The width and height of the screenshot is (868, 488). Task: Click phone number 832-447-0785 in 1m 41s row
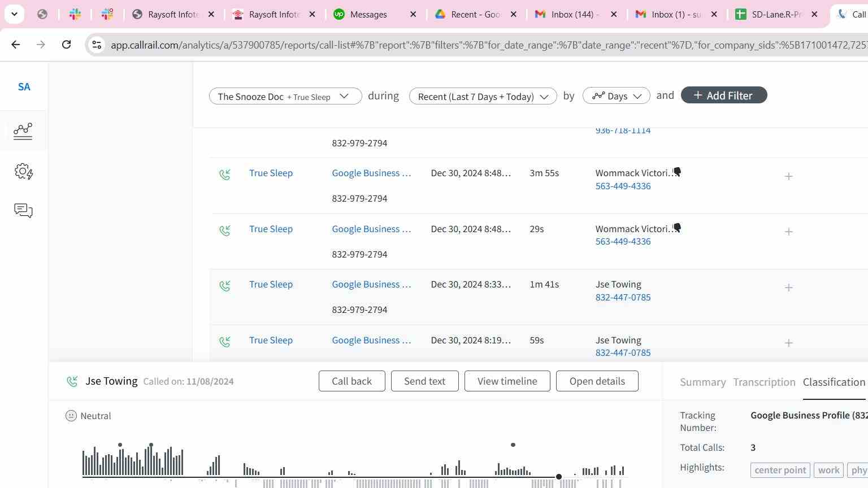coord(623,297)
